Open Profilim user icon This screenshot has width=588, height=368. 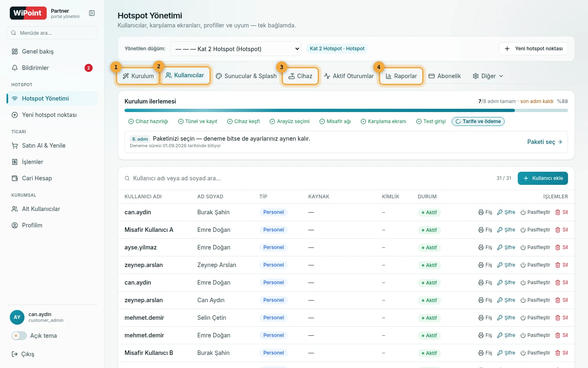coord(15,225)
